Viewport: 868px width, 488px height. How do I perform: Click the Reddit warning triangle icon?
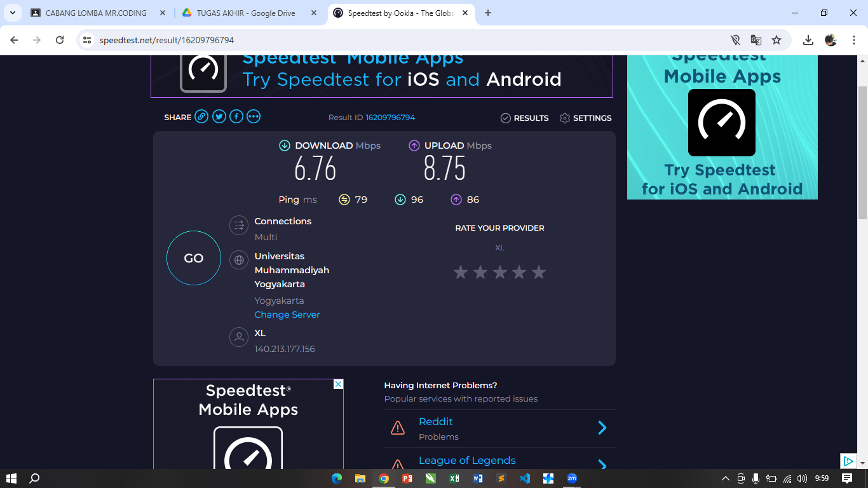(398, 428)
